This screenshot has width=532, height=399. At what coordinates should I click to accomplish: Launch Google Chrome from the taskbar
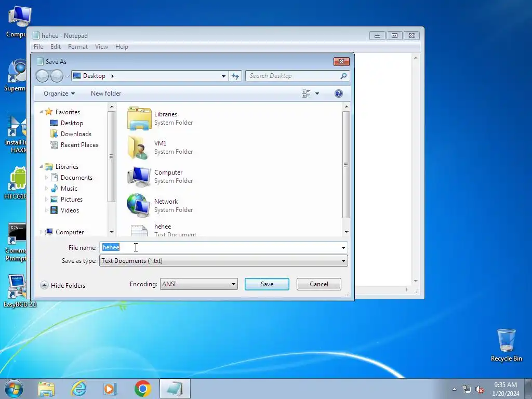143,389
